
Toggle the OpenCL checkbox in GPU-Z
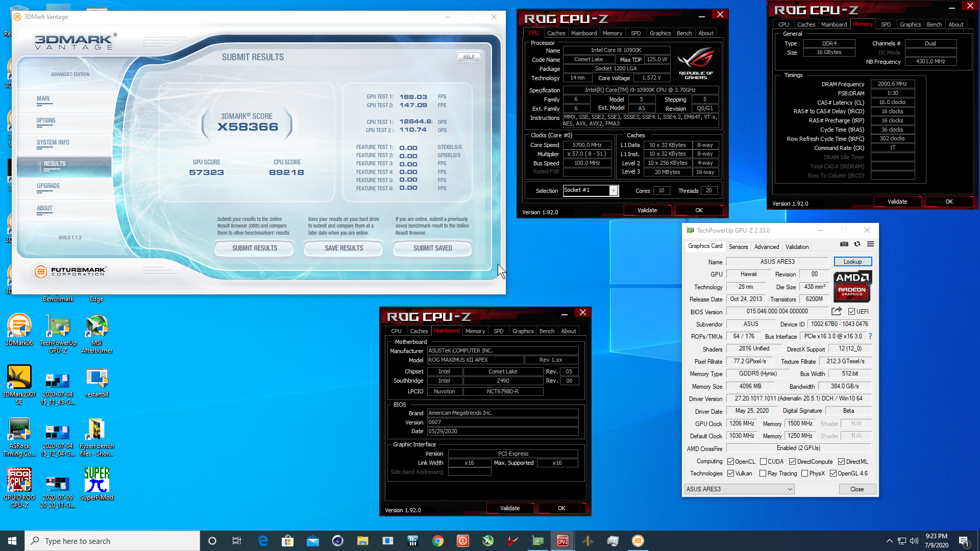point(730,462)
